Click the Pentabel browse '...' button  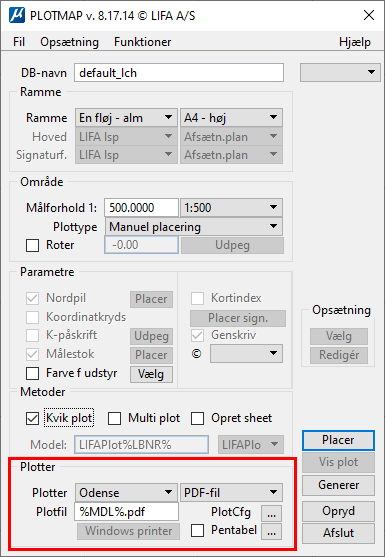[x=272, y=531]
